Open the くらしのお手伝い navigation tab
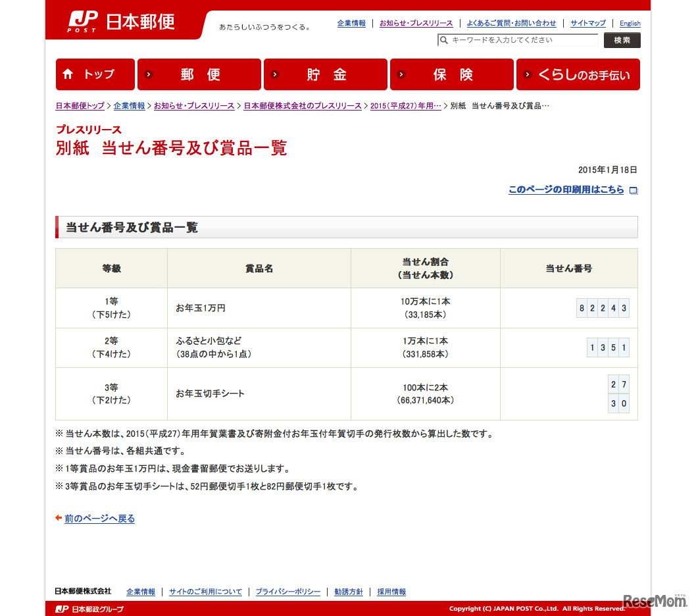The height and width of the screenshot is (616, 696). tap(578, 74)
